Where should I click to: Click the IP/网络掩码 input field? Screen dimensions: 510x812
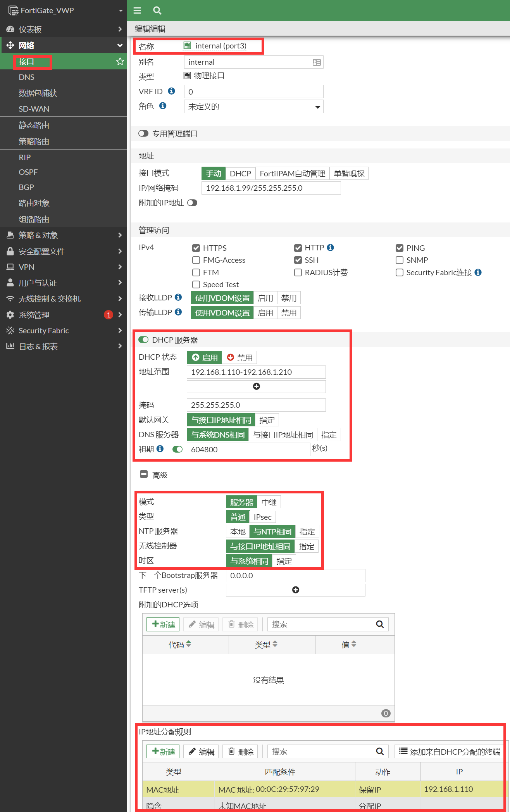coord(271,188)
